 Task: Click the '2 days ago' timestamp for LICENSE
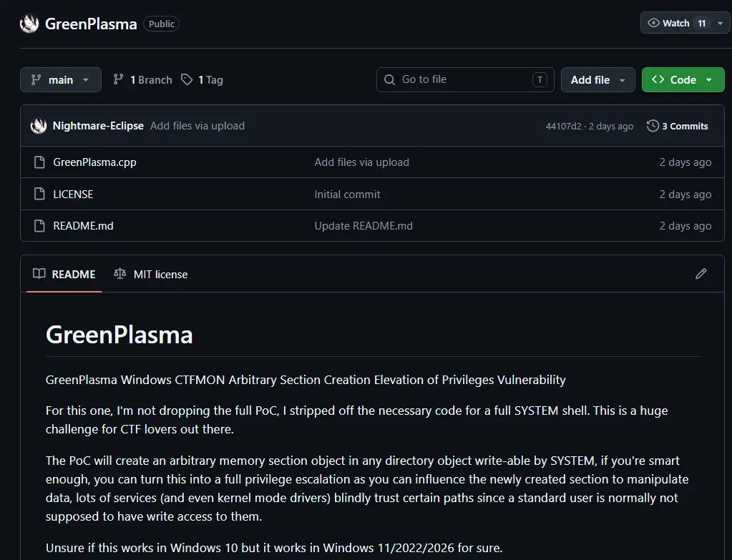[685, 194]
